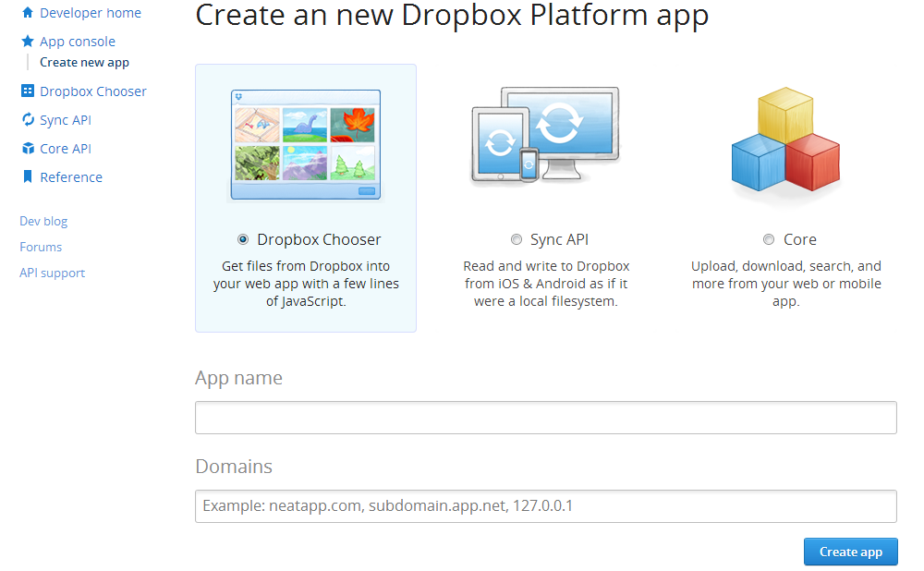Click the 'Sync API' option label
This screenshot has height=571, width=924.
(559, 240)
